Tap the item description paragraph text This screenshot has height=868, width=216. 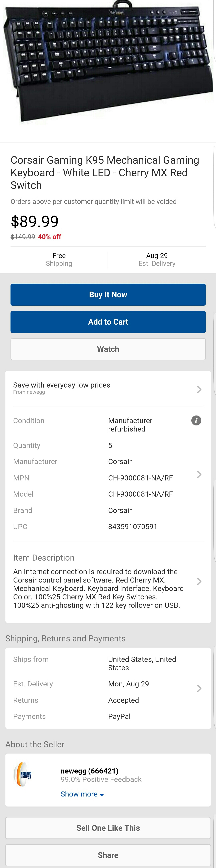(x=98, y=588)
